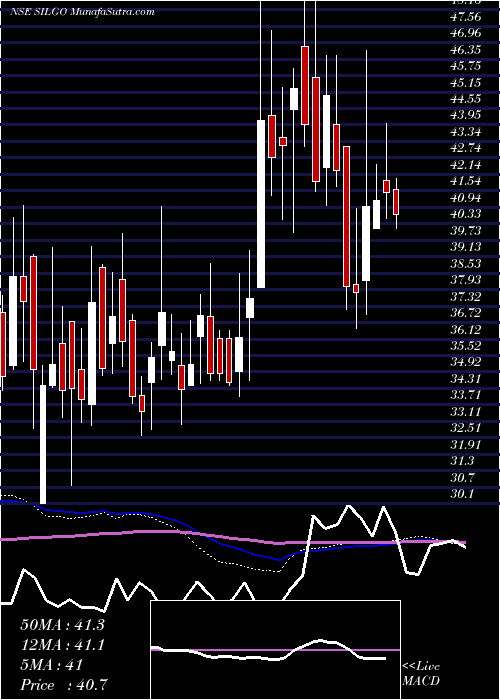Click the 30.7 price axis label
Screen dimensions: 500x700
pyautogui.click(x=462, y=478)
